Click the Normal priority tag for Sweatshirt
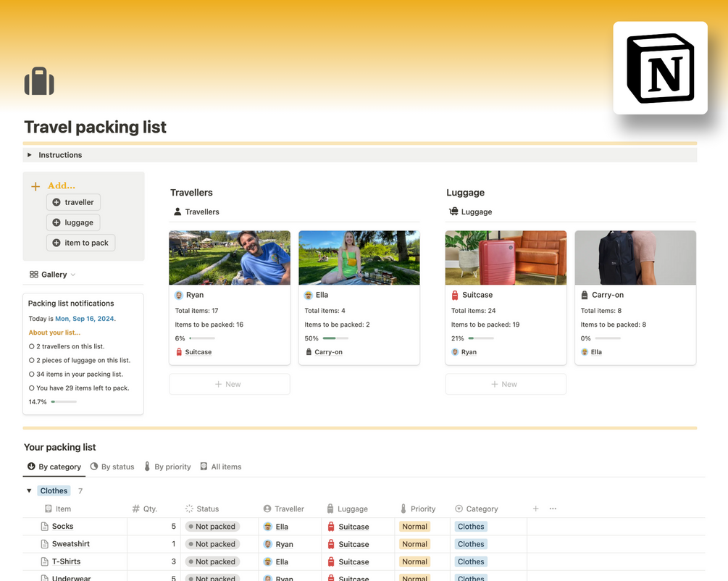 (x=414, y=544)
